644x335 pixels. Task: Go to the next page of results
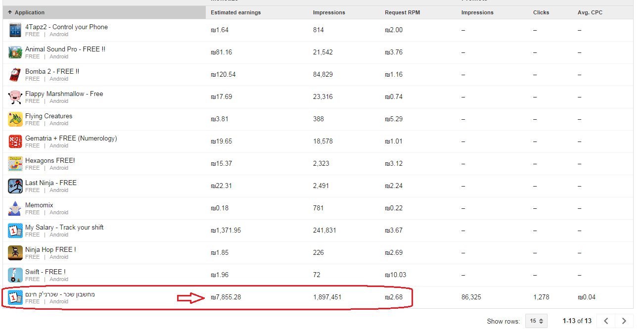click(624, 321)
